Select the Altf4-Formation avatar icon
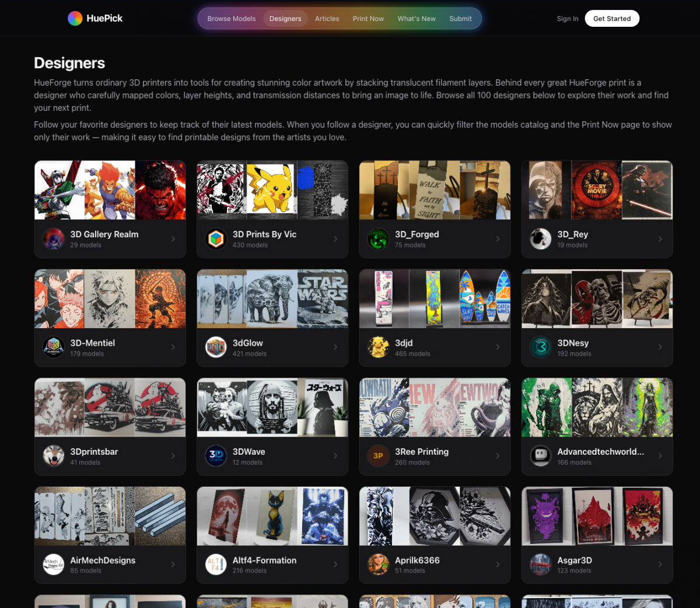 tap(216, 564)
